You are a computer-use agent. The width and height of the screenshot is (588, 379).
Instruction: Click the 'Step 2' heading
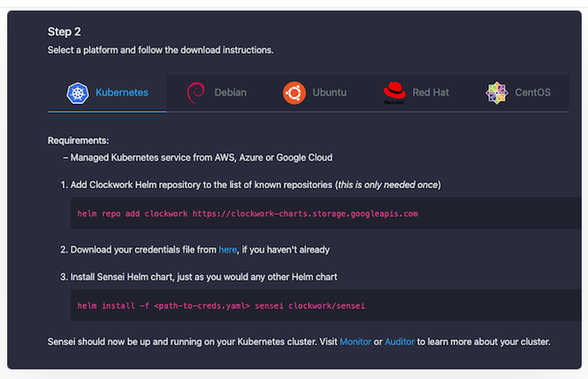click(64, 32)
